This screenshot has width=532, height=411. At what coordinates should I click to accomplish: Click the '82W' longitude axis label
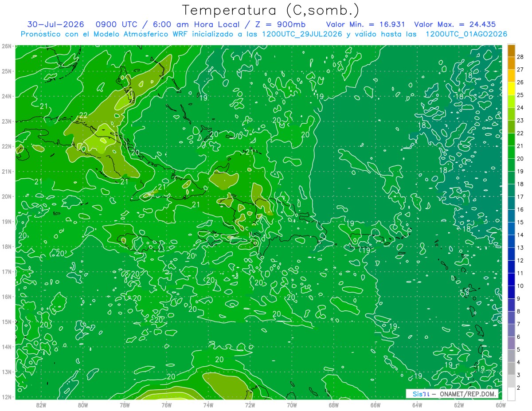tap(41, 405)
